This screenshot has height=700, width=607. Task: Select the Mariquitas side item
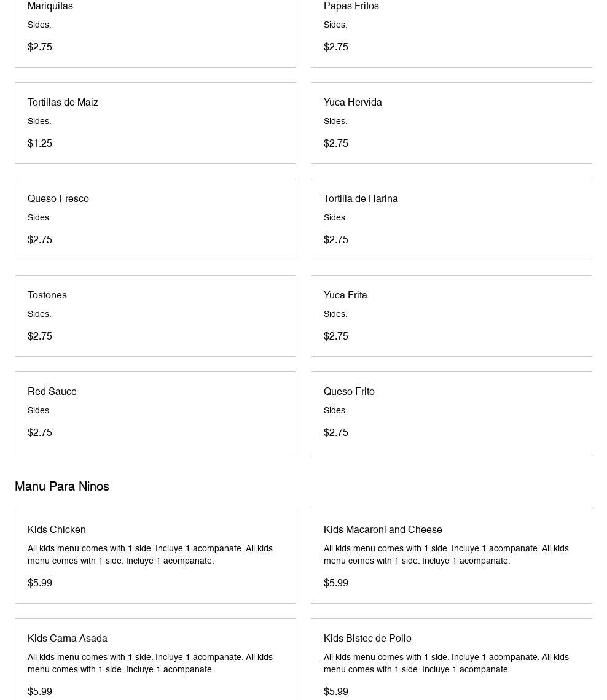(155, 31)
